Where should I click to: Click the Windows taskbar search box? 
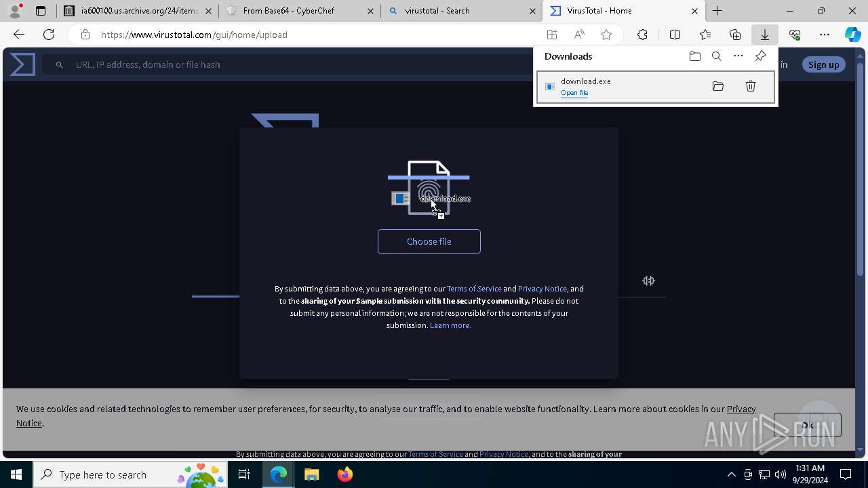[132, 474]
